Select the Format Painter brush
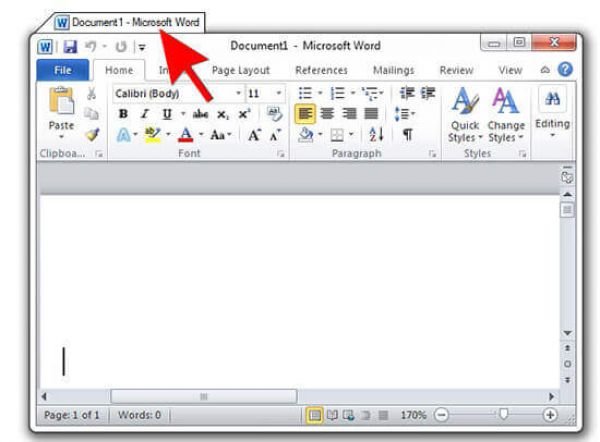The image size is (600, 442). click(92, 134)
